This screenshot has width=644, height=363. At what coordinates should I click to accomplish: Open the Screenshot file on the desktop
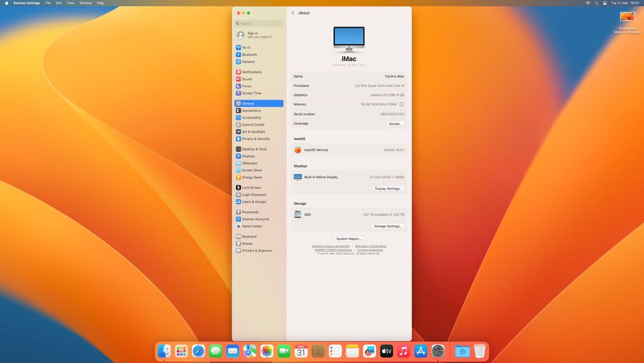(x=627, y=22)
